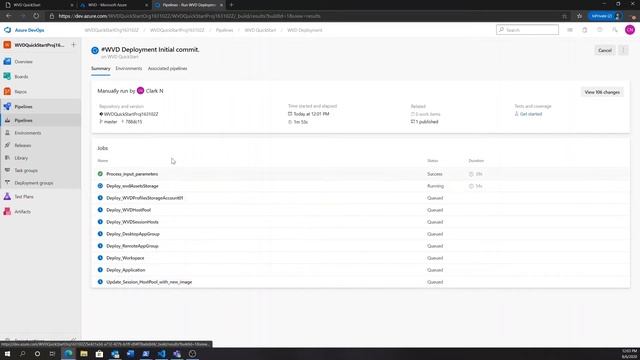This screenshot has width=640, height=360.
Task: Click Pipelines breadcrumb
Action: point(224,30)
